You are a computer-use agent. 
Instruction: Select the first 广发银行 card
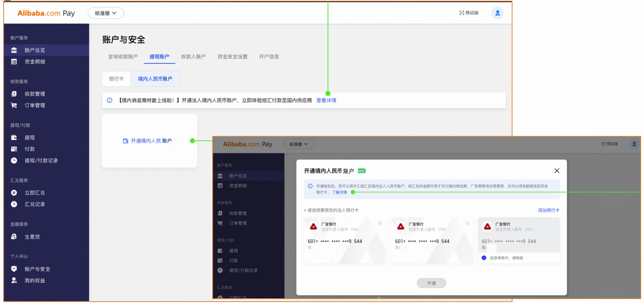344,240
